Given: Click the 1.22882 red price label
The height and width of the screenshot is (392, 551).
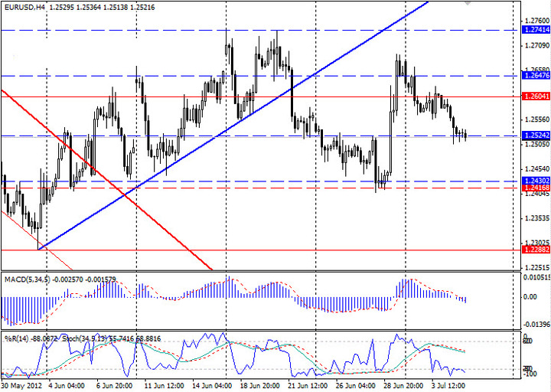Looking at the screenshot, I should pos(535,250).
